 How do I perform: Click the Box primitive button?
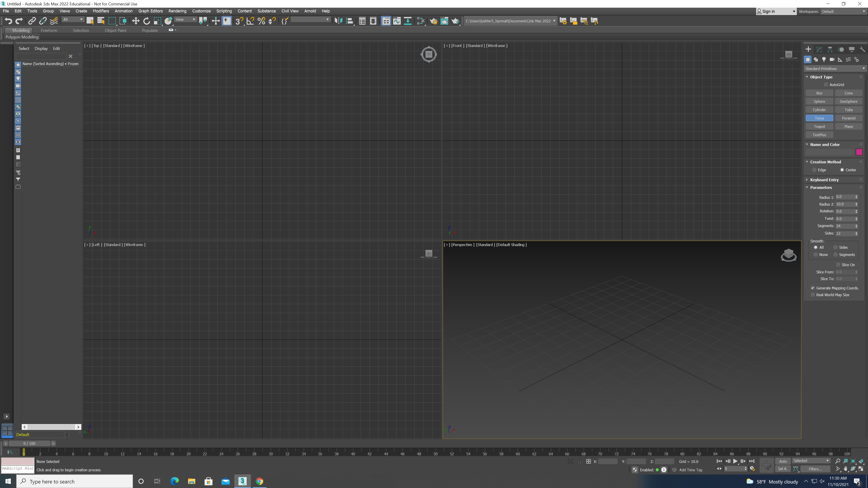coord(819,93)
